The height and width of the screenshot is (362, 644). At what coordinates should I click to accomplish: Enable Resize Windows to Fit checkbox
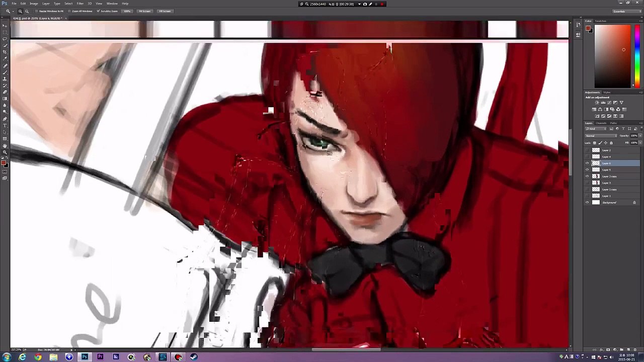(x=37, y=11)
